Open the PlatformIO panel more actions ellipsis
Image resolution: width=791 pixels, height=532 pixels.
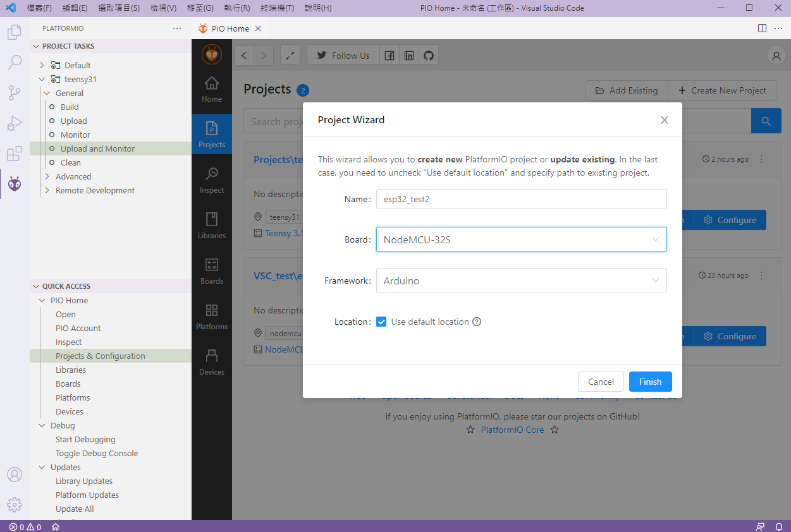(x=177, y=28)
